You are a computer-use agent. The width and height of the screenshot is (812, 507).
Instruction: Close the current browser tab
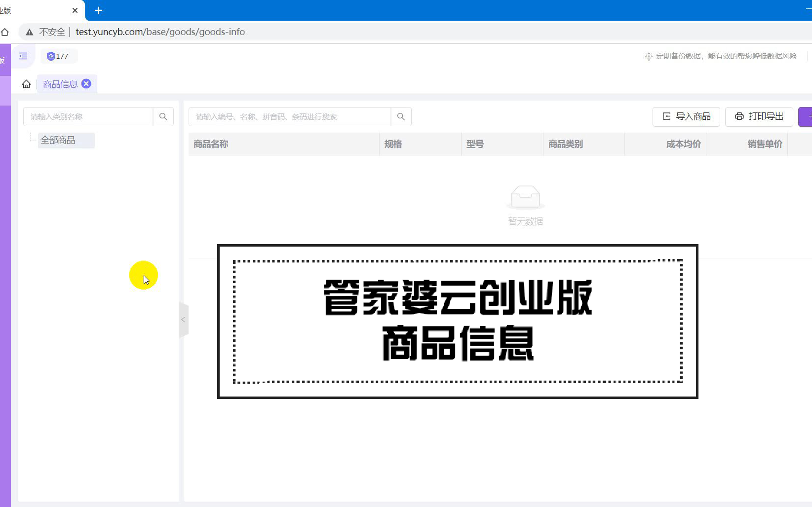pyautogui.click(x=75, y=10)
